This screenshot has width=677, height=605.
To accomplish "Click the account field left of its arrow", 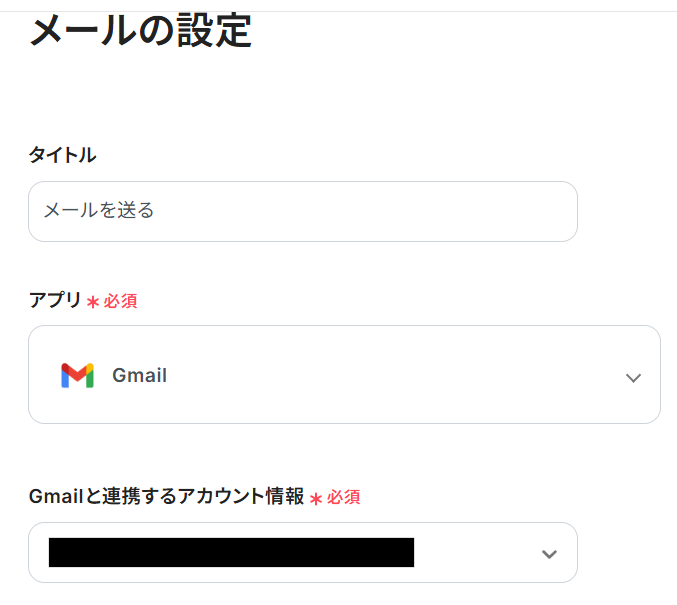I will pos(470,553).
